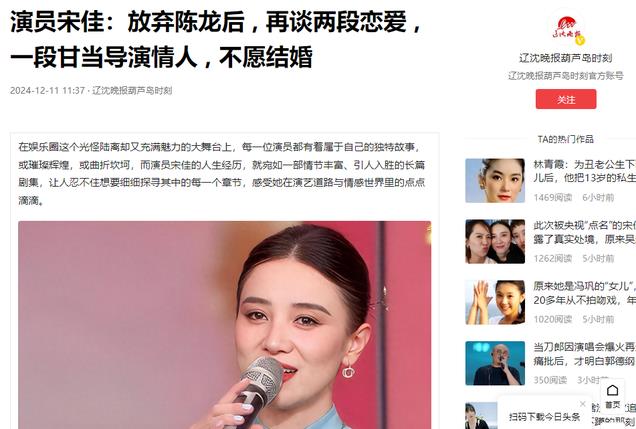Close the 扫码下载今日头条 popup

583,404
